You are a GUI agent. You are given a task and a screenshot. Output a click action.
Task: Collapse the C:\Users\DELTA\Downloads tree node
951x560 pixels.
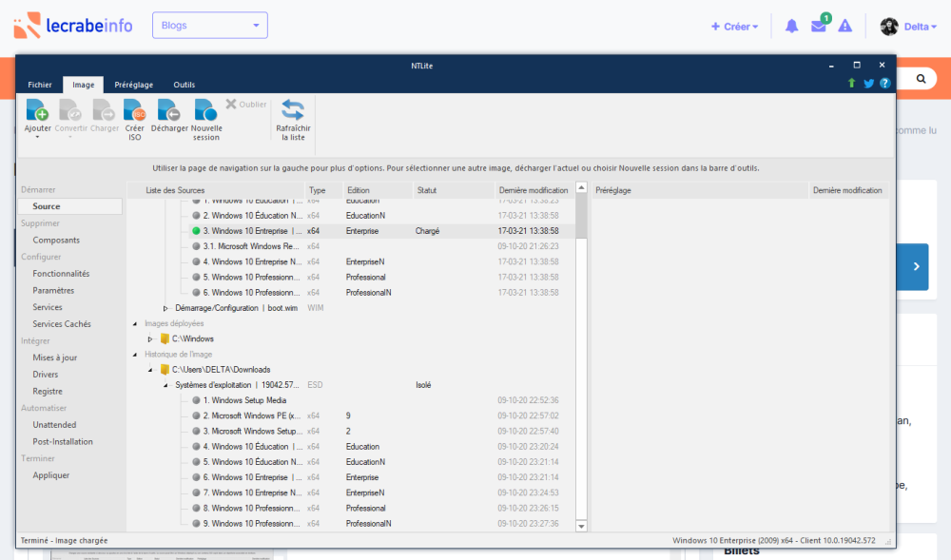150,370
